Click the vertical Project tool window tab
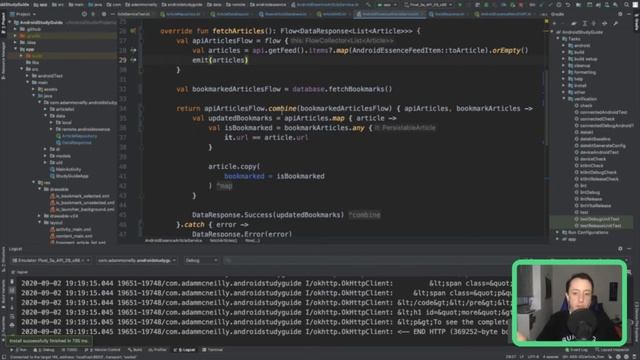Image resolution: width=640 pixels, height=360 pixels. point(3,24)
